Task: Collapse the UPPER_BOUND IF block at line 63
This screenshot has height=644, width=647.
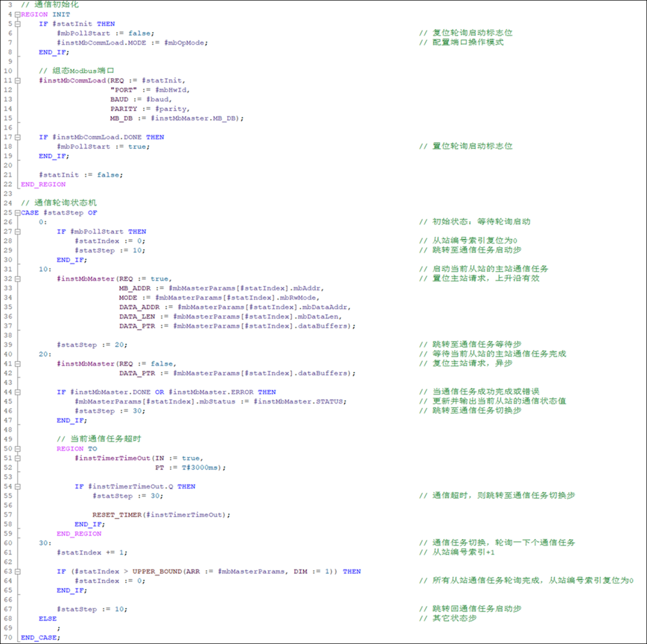Action: (17, 572)
